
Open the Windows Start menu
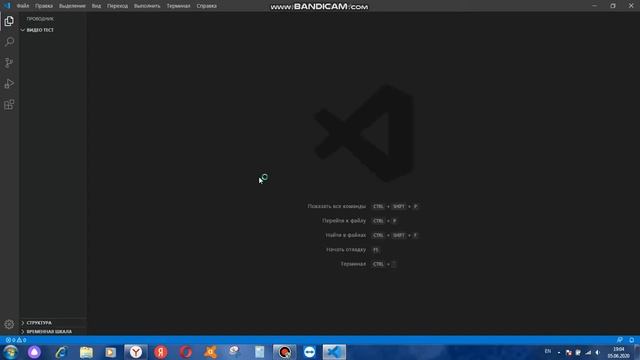coord(11,352)
